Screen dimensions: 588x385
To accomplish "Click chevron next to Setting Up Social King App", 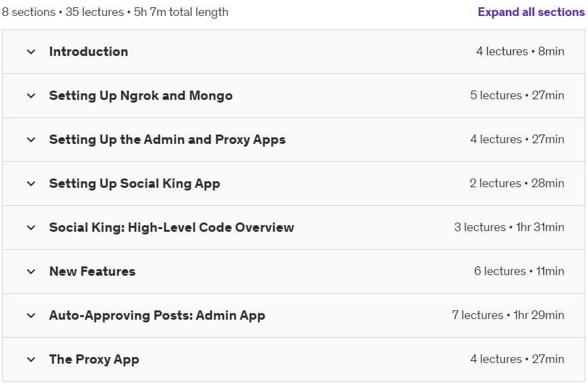I will (x=31, y=184).
